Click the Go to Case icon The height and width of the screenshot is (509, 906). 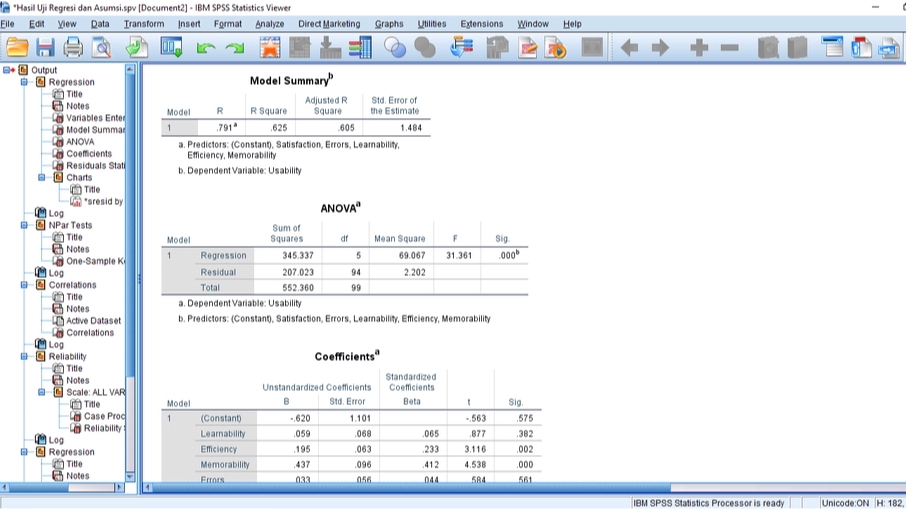(300, 47)
